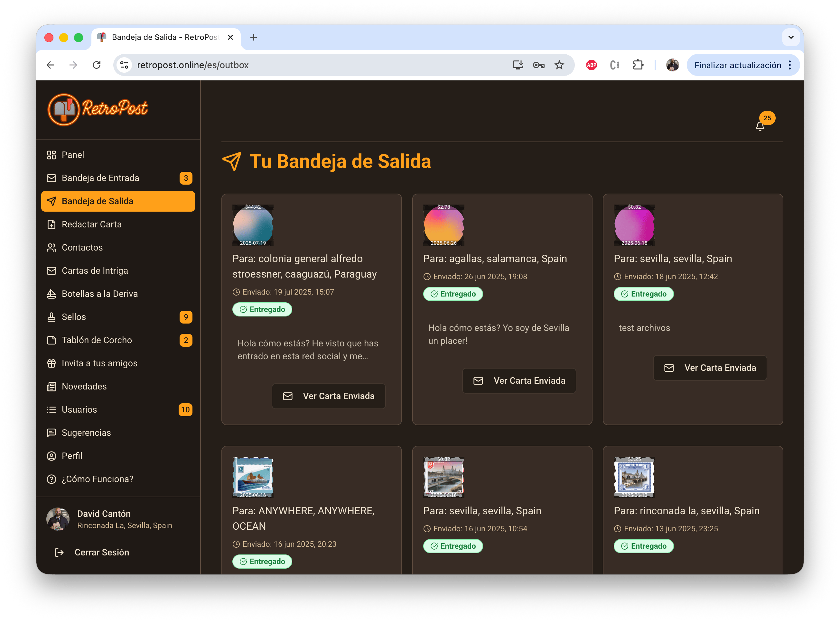Open Tablón de Corcho from sidebar
840x622 pixels.
pos(97,340)
